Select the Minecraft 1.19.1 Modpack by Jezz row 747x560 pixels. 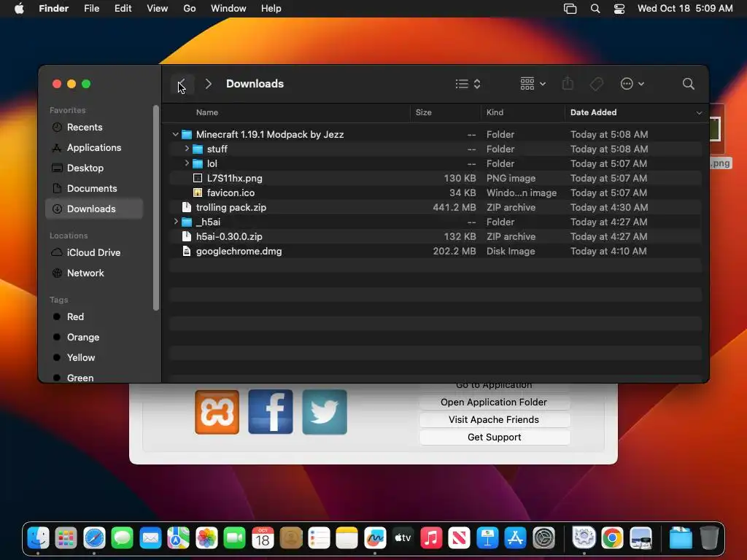point(436,134)
